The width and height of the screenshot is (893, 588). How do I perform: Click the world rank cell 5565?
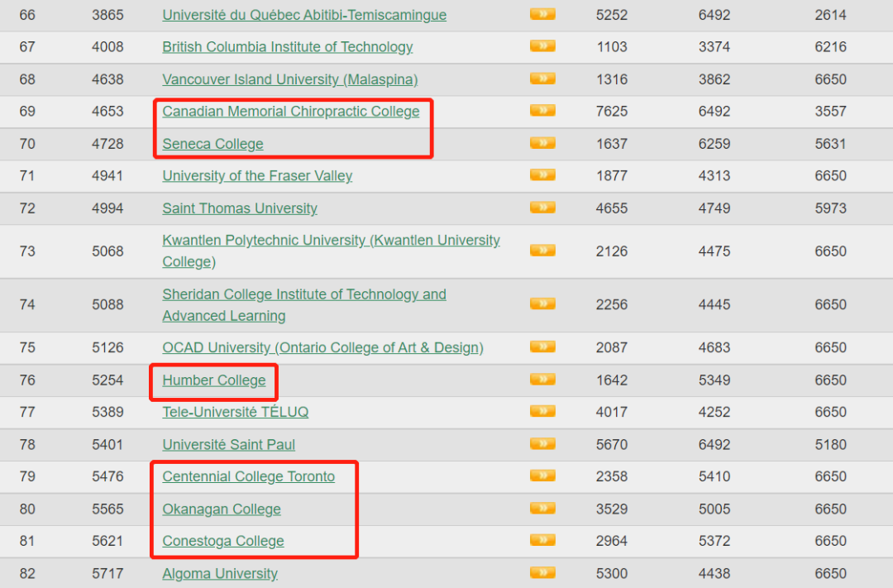[x=107, y=509]
